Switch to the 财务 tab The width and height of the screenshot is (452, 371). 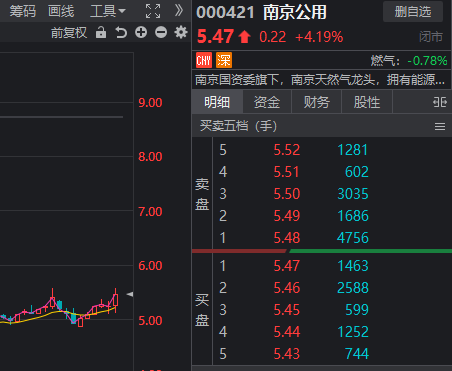[316, 102]
